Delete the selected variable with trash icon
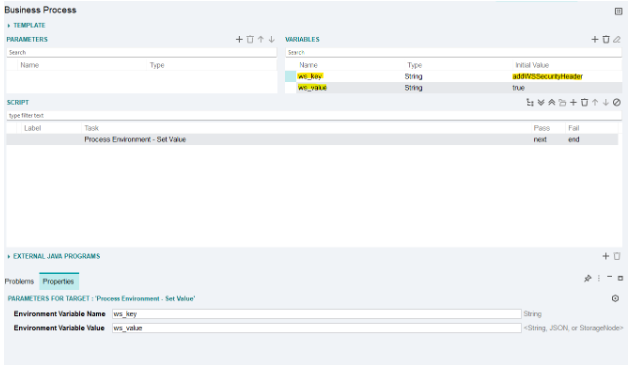The width and height of the screenshot is (634, 370). (x=606, y=39)
